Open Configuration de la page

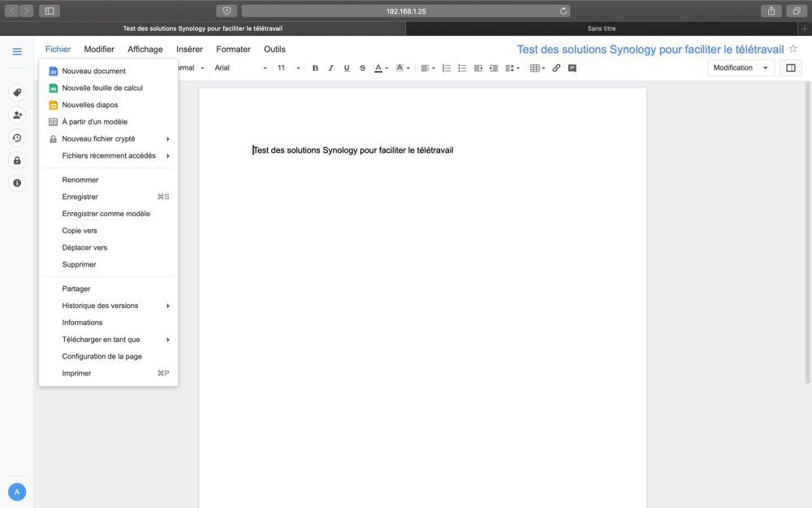[x=108, y=357]
